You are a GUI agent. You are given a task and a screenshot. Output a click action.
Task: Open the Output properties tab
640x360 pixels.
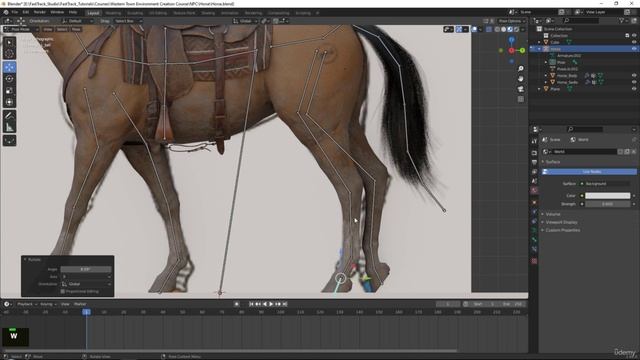[534, 162]
